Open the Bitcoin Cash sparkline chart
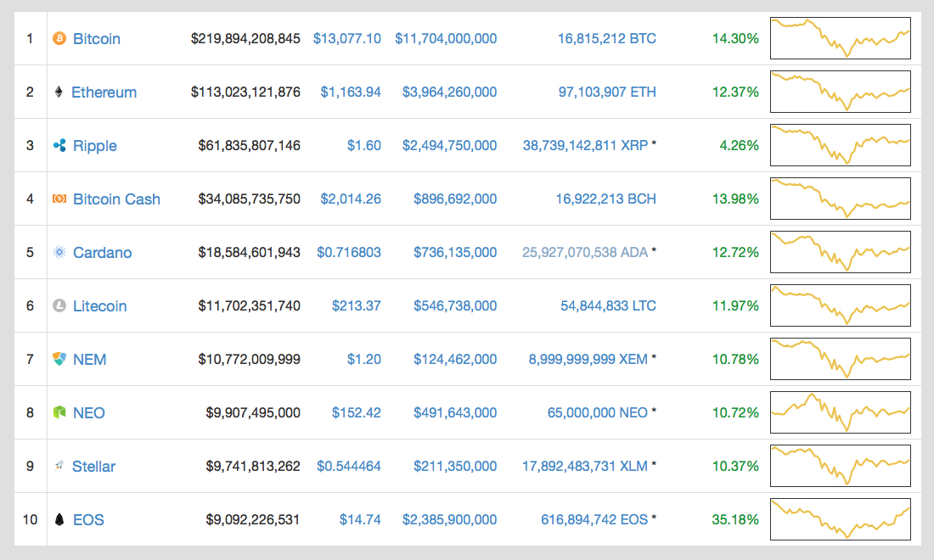The image size is (934, 560). tap(841, 199)
